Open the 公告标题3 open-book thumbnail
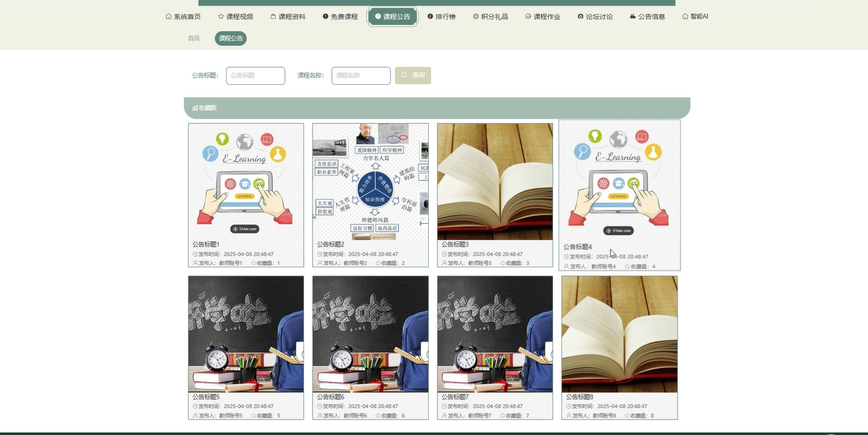The height and width of the screenshot is (435, 868). pos(495,182)
